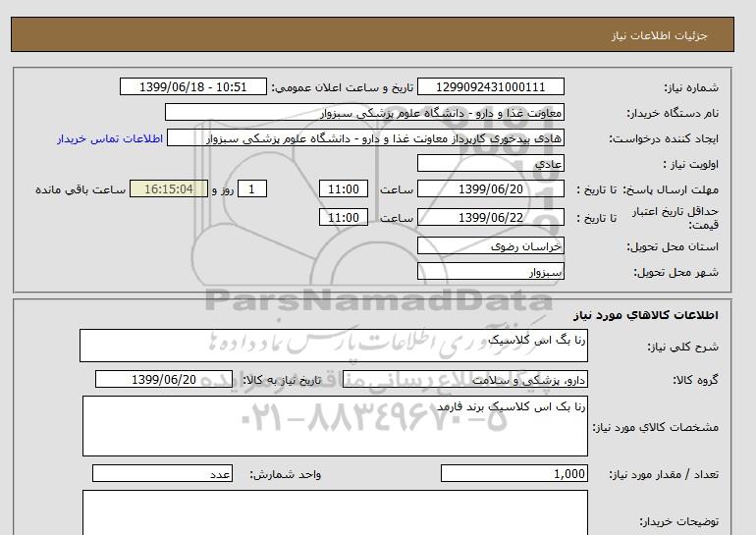Select the گروه کالا field دارو، پزشکی و سلامت

pos(464,379)
